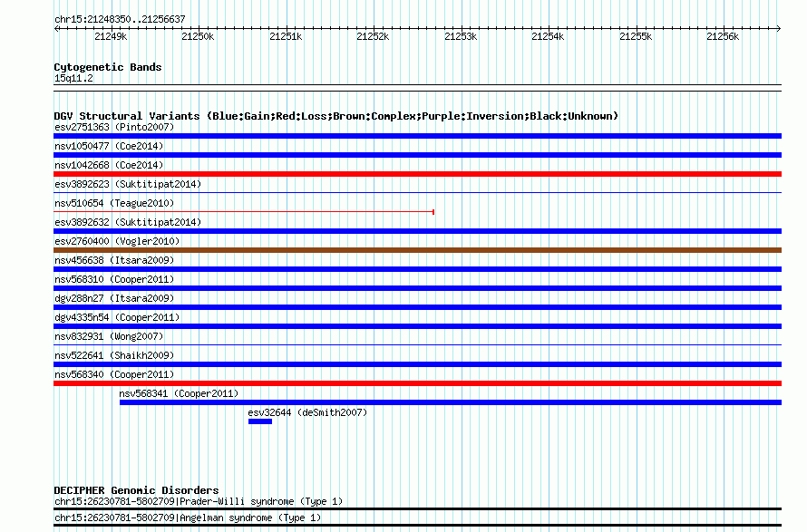The image size is (807, 532).
Task: Select the nsv1050477 (Coe2014) label
Action: coord(109,146)
